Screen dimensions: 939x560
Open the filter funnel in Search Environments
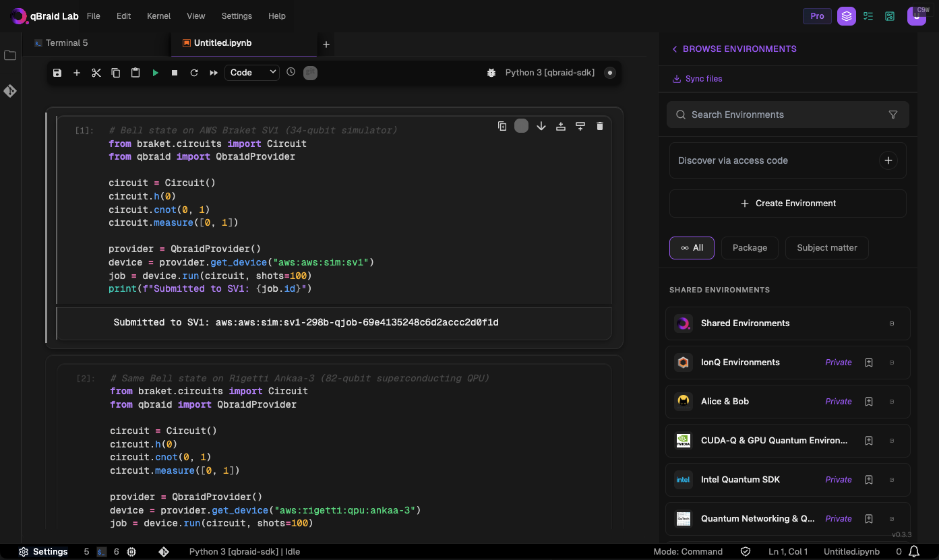893,115
